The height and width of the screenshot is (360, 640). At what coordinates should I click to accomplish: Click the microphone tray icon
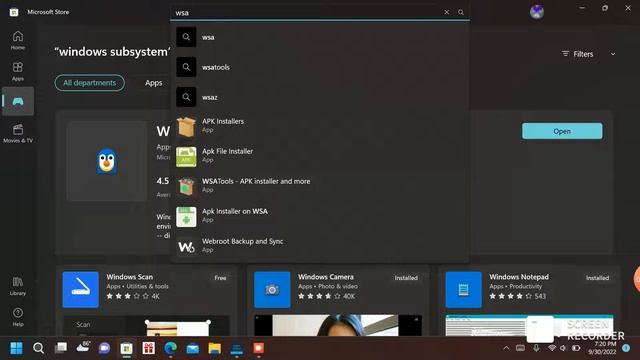pos(536,348)
